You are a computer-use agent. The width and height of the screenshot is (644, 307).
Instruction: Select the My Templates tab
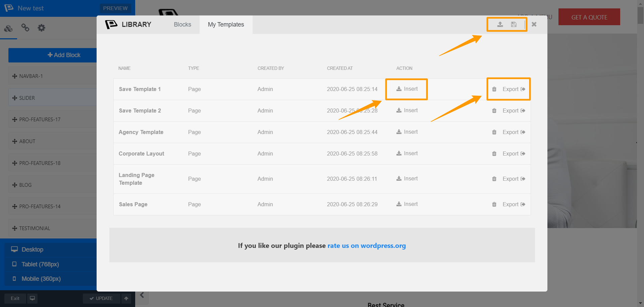pos(226,25)
